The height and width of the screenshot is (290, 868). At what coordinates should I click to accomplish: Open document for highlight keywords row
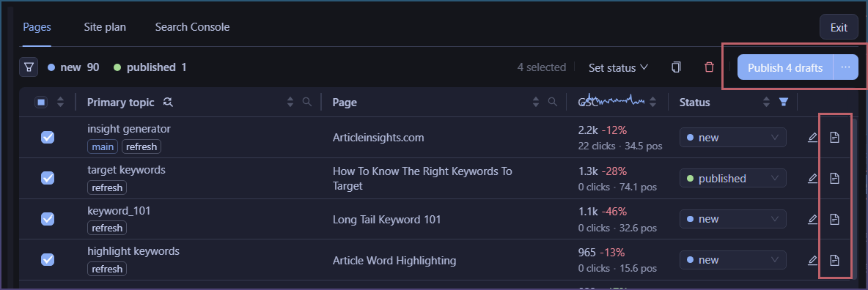pyautogui.click(x=834, y=259)
